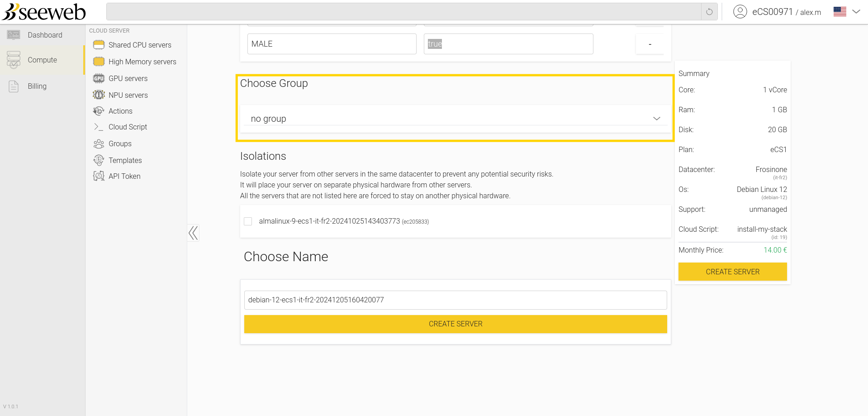Click the server name input field
868x416 pixels.
tap(455, 300)
